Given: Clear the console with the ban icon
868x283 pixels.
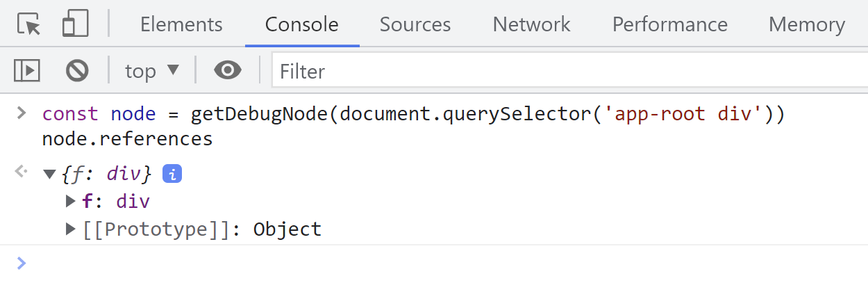Looking at the screenshot, I should pyautogui.click(x=77, y=70).
